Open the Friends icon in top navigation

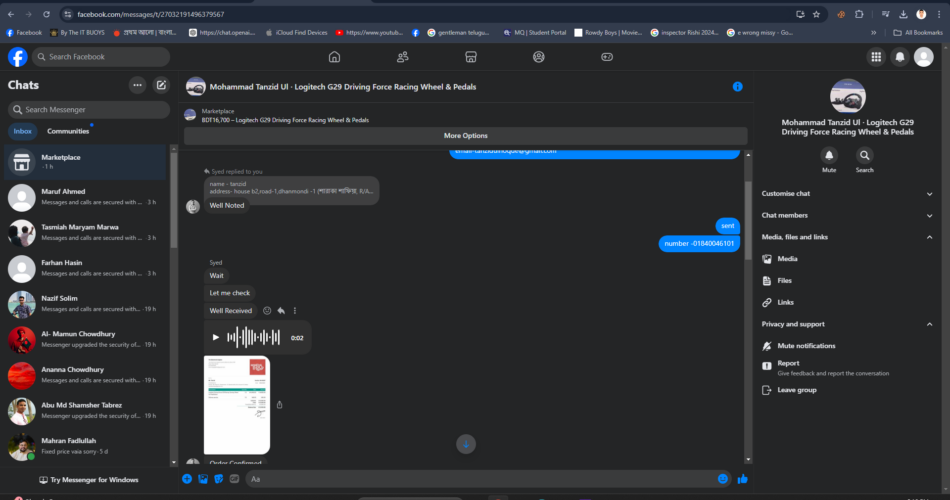402,57
